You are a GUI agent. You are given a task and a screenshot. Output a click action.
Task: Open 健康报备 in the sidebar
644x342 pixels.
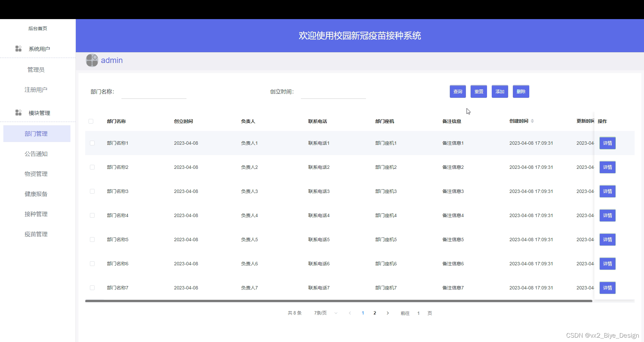click(x=36, y=194)
